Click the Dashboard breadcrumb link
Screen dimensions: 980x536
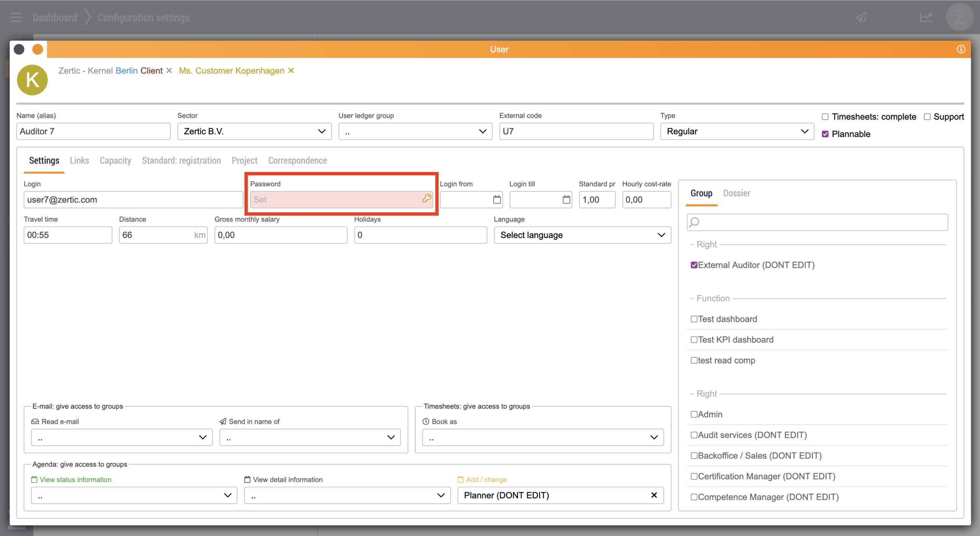(55, 18)
